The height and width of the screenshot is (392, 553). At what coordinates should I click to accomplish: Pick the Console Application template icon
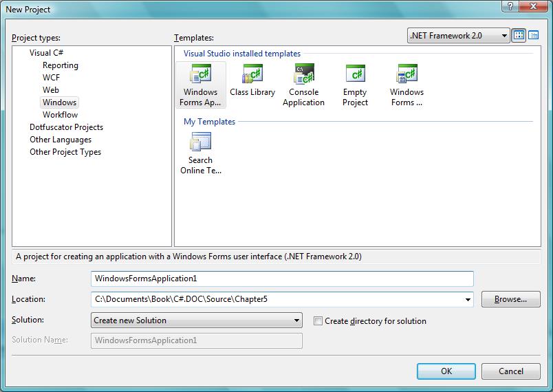[x=303, y=74]
